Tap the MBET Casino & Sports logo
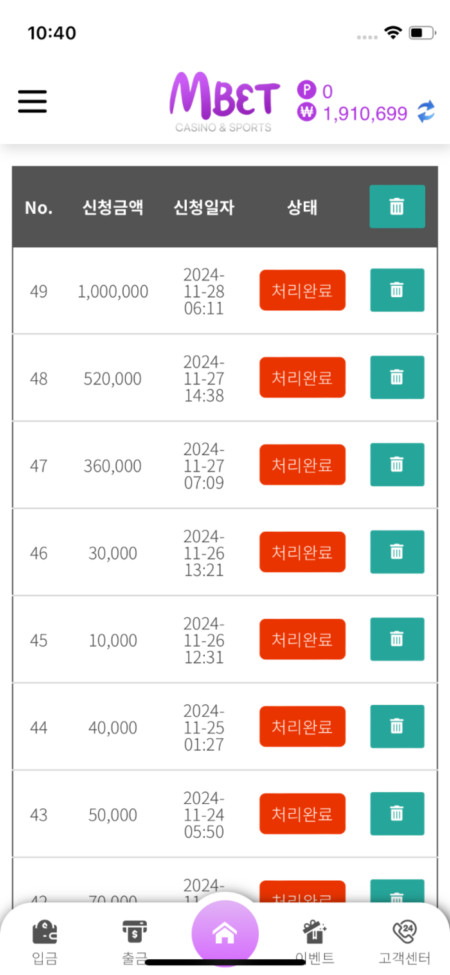 tap(224, 102)
